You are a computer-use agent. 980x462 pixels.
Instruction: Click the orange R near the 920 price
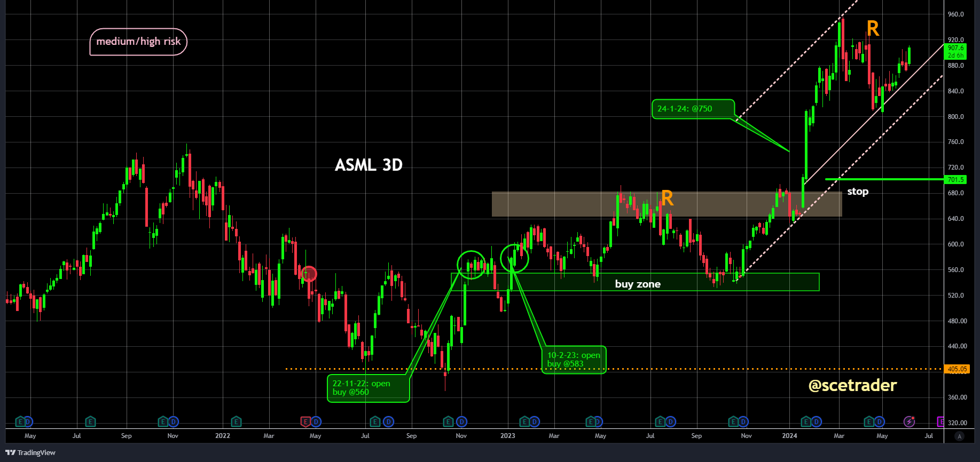coord(873,28)
